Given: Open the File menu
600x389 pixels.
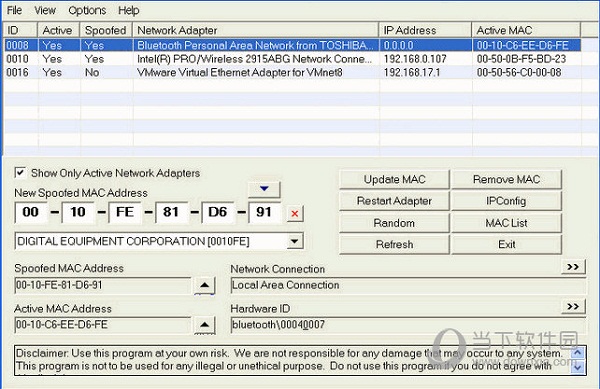Looking at the screenshot, I should pyautogui.click(x=15, y=10).
